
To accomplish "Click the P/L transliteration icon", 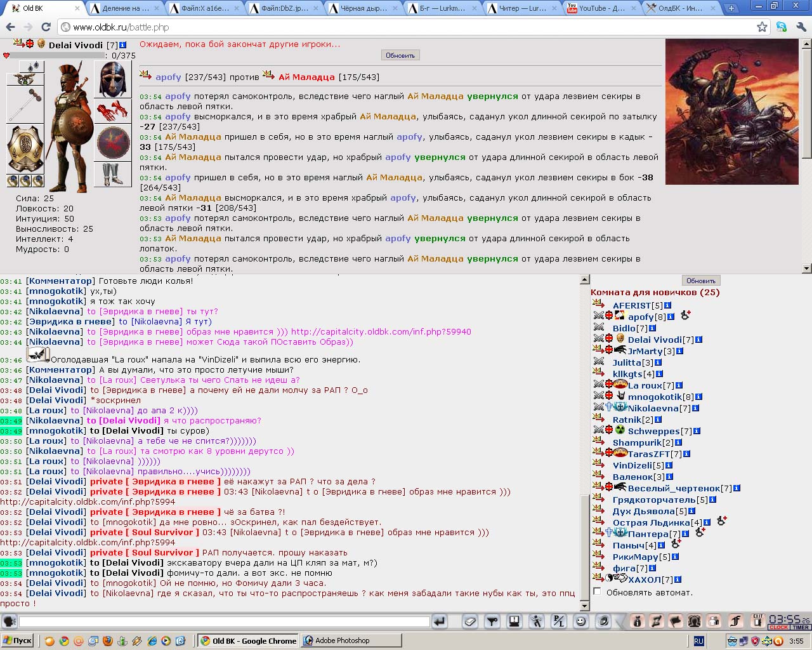I will (x=558, y=621).
